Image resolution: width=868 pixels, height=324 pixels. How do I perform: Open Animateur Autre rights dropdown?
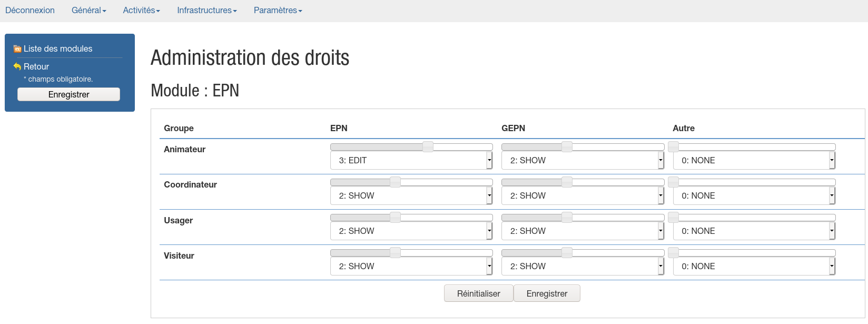[x=754, y=161]
